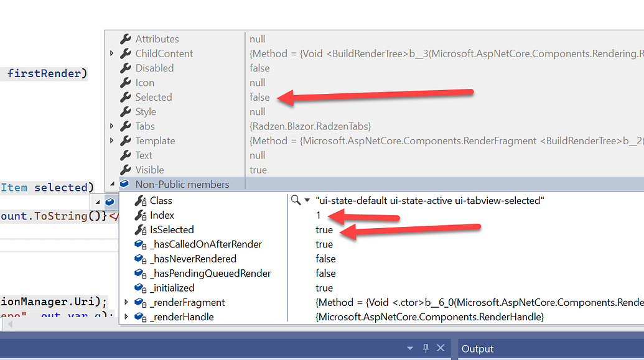Expand the Tabs node
Viewport: 644px width, 360px height.
coord(112,126)
